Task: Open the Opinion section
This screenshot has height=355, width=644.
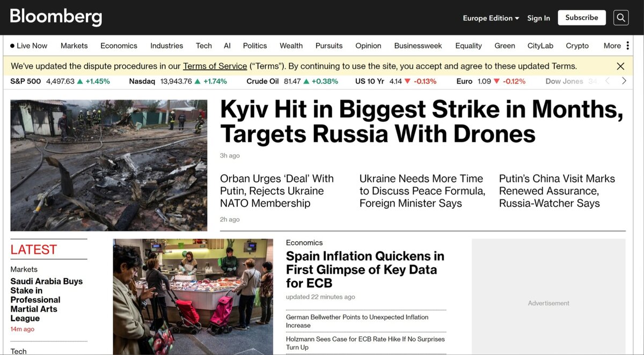Action: coord(368,46)
